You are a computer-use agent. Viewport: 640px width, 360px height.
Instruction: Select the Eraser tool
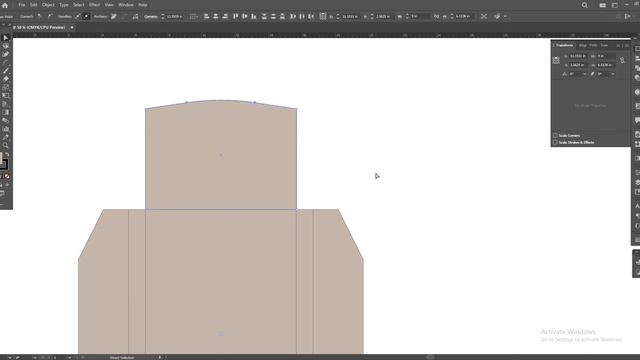pos(6,79)
